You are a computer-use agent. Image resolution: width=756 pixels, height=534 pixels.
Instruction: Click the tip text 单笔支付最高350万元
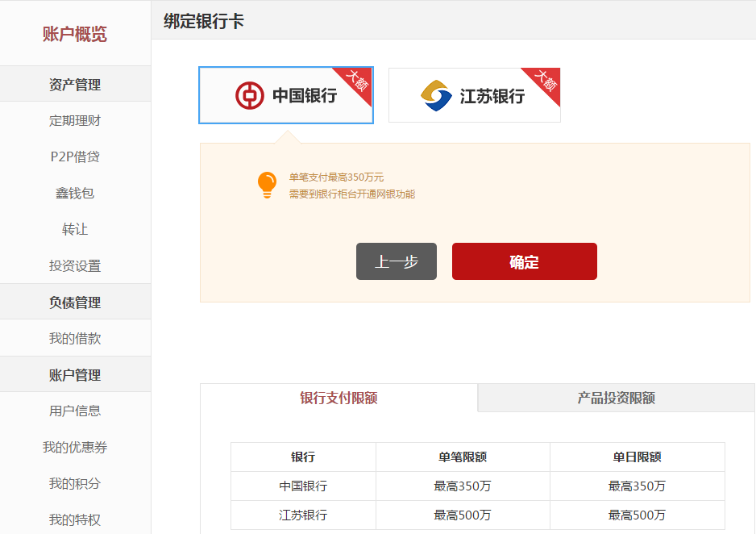pyautogui.click(x=337, y=177)
